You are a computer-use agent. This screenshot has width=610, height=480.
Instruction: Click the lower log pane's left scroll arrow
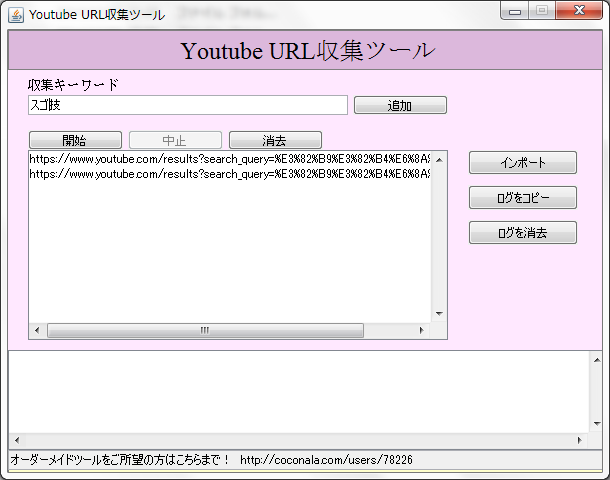[x=17, y=440]
